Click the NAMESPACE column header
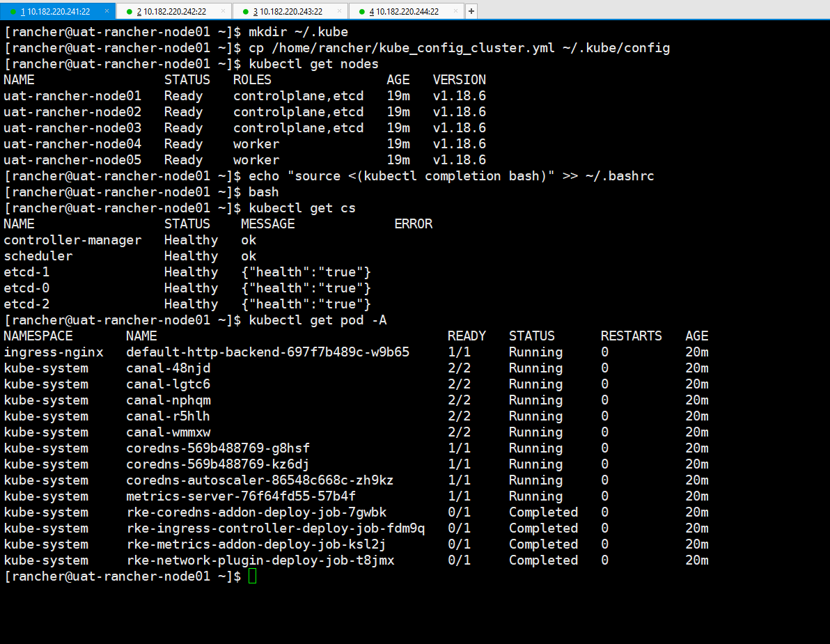 pos(38,336)
